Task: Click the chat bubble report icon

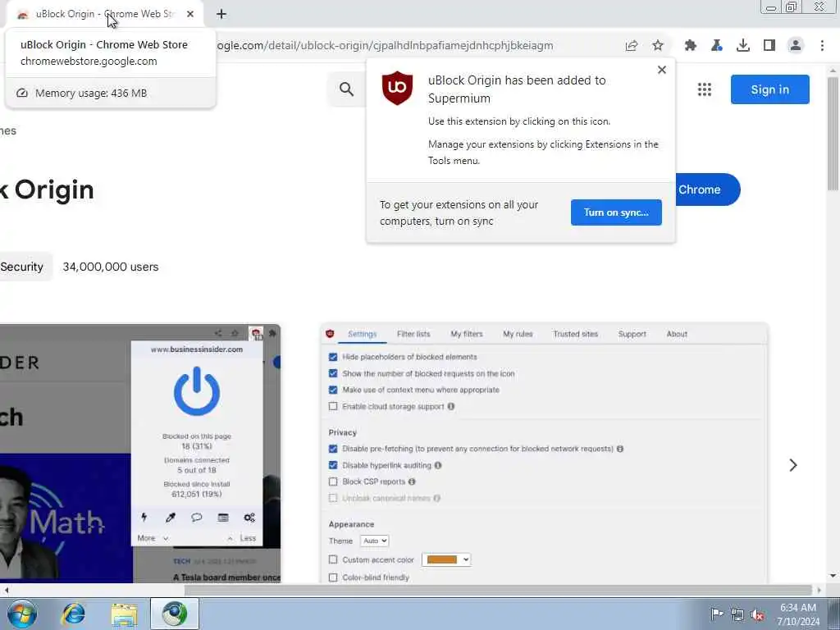Action: point(197,518)
